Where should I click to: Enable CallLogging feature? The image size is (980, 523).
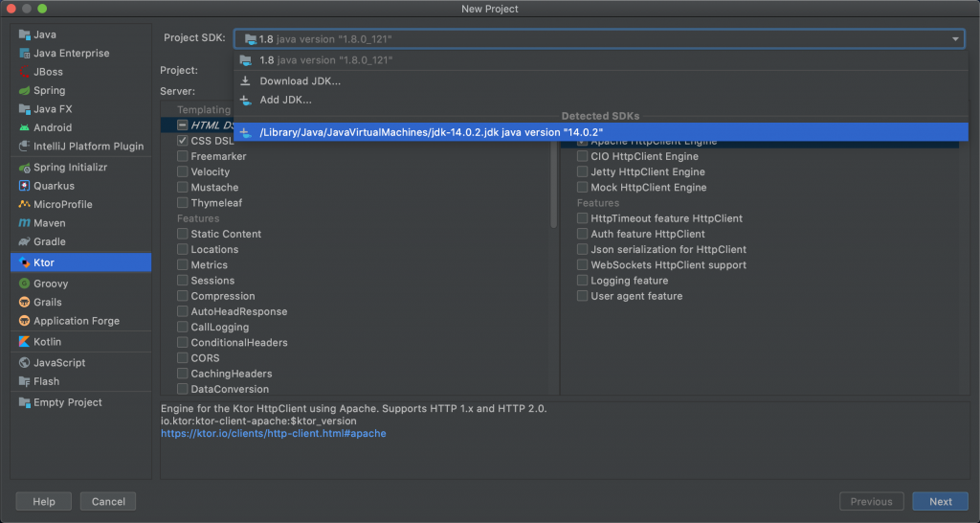183,327
